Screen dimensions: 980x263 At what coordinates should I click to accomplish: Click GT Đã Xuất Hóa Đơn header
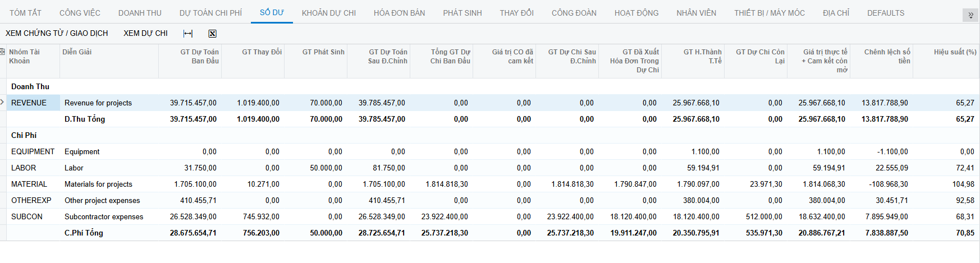[630, 61]
